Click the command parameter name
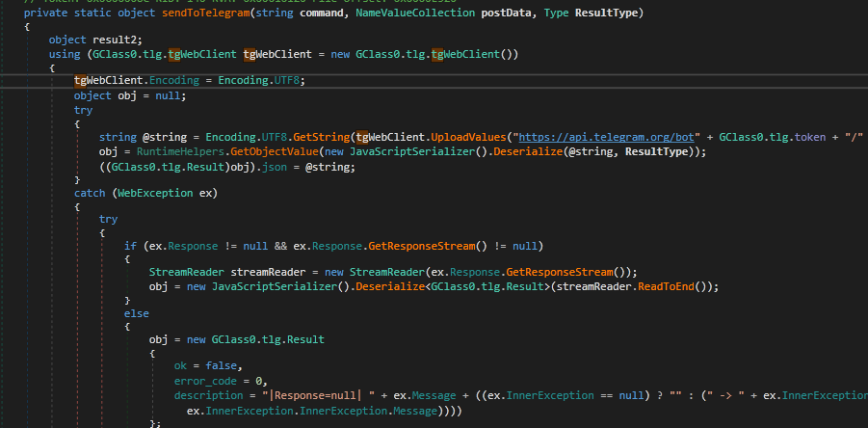The height and width of the screenshot is (428, 868). click(x=322, y=13)
